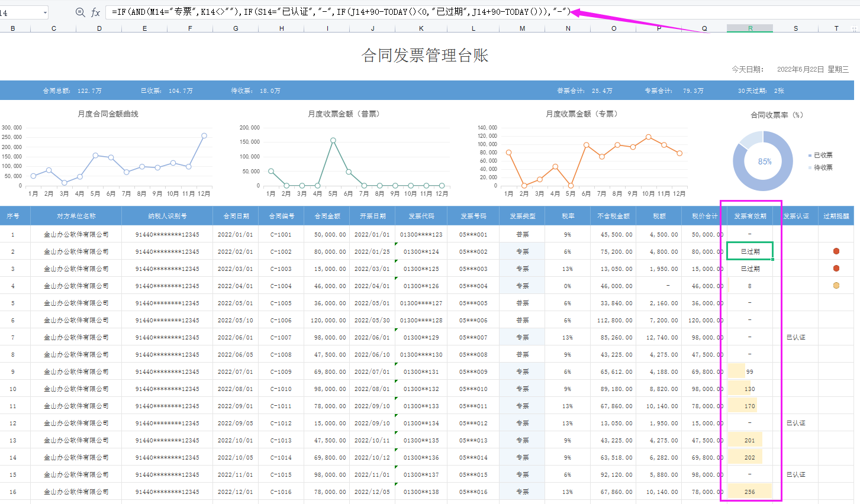The width and height of the screenshot is (860, 504).
Task: Click the yellow reminder dot for row 4
Action: pyautogui.click(x=836, y=285)
